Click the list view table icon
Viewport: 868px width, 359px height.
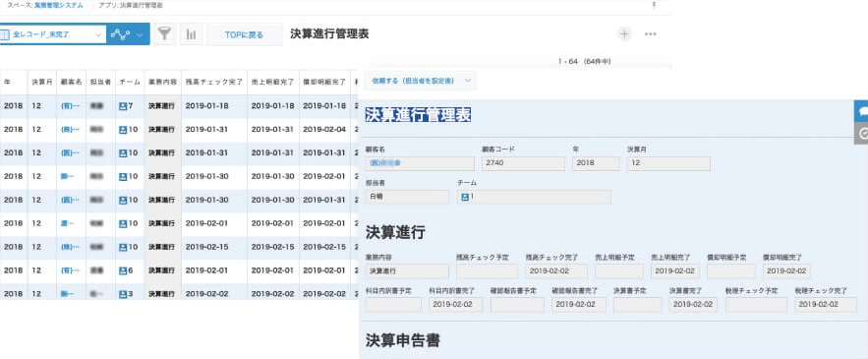click(5, 34)
